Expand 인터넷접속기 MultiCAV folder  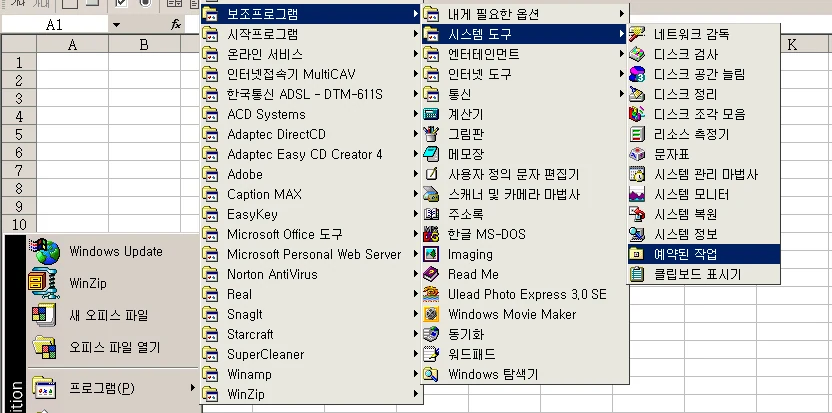[x=311, y=74]
